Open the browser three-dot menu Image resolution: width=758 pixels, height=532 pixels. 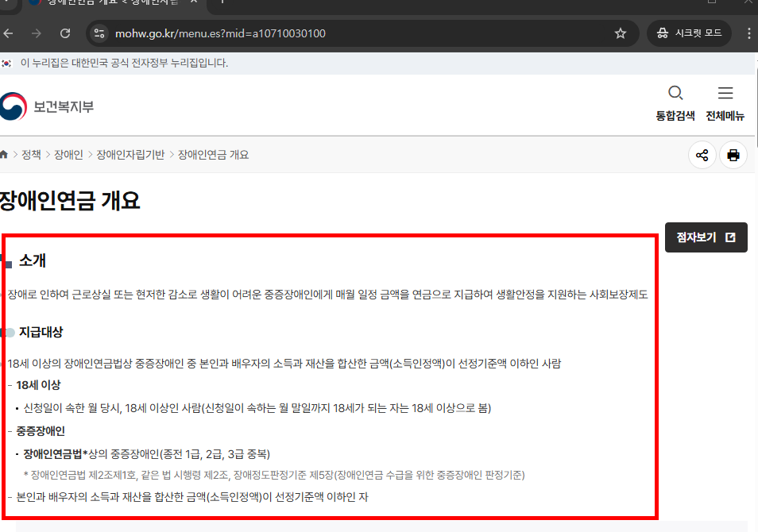[x=748, y=33]
